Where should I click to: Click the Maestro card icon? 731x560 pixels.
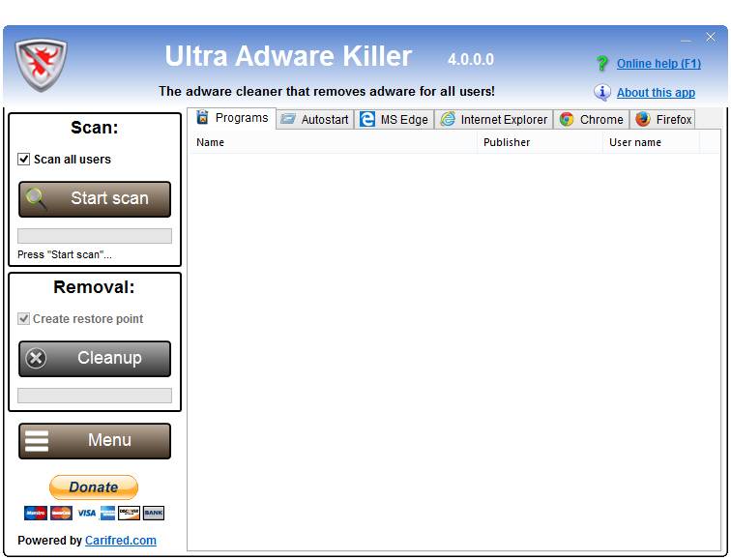(36, 513)
